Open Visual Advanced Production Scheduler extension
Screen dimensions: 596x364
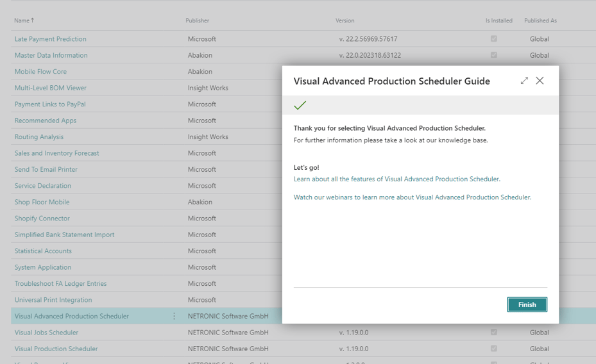(x=71, y=317)
